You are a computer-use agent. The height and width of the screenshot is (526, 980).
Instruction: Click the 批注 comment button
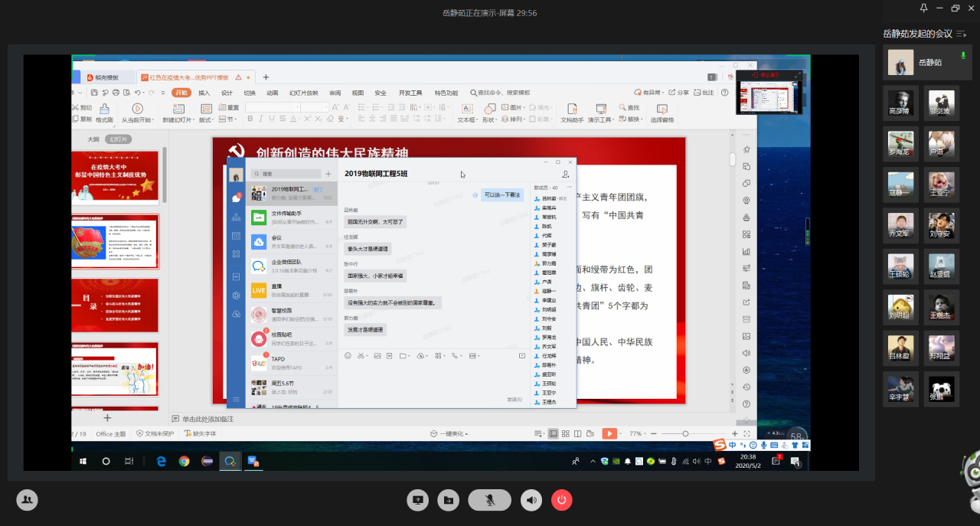tap(704, 93)
